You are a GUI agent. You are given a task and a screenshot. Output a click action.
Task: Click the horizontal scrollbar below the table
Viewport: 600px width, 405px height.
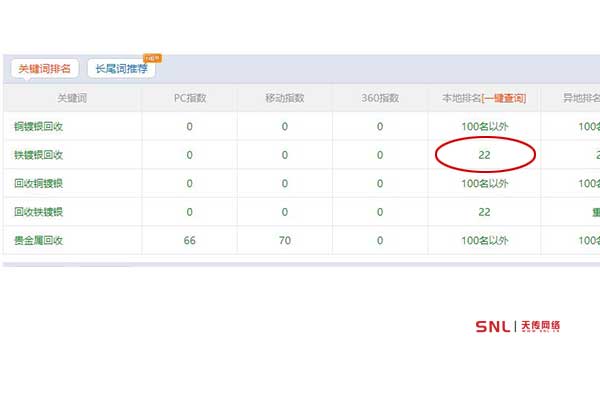67,266
